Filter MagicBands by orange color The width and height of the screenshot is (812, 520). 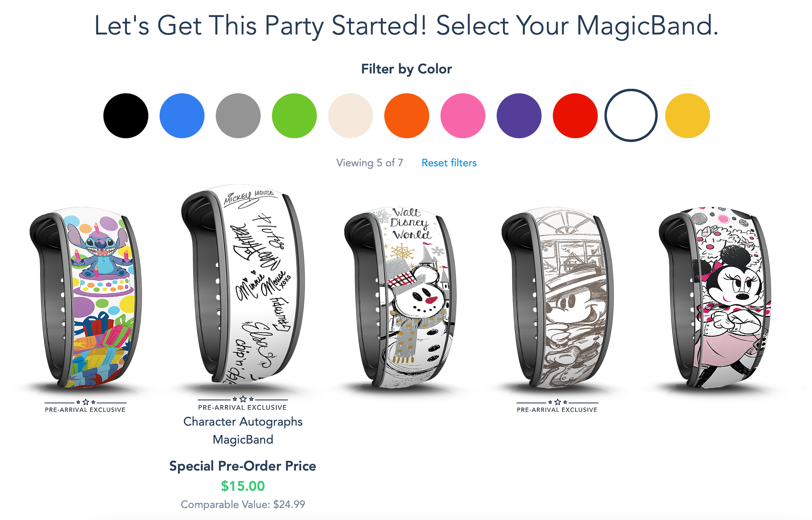[407, 116]
